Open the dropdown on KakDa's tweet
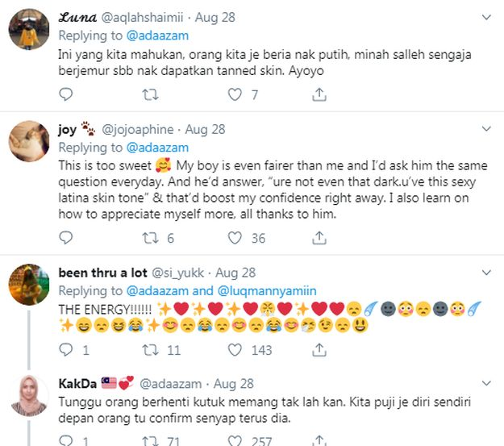Image resolution: width=504 pixels, height=446 pixels. pos(487,383)
